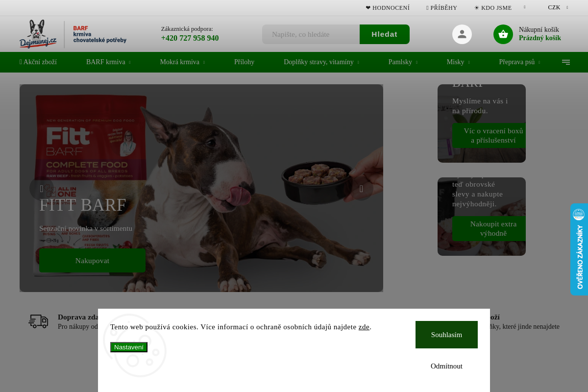Expand the Pamlsky category menu

pos(403,62)
